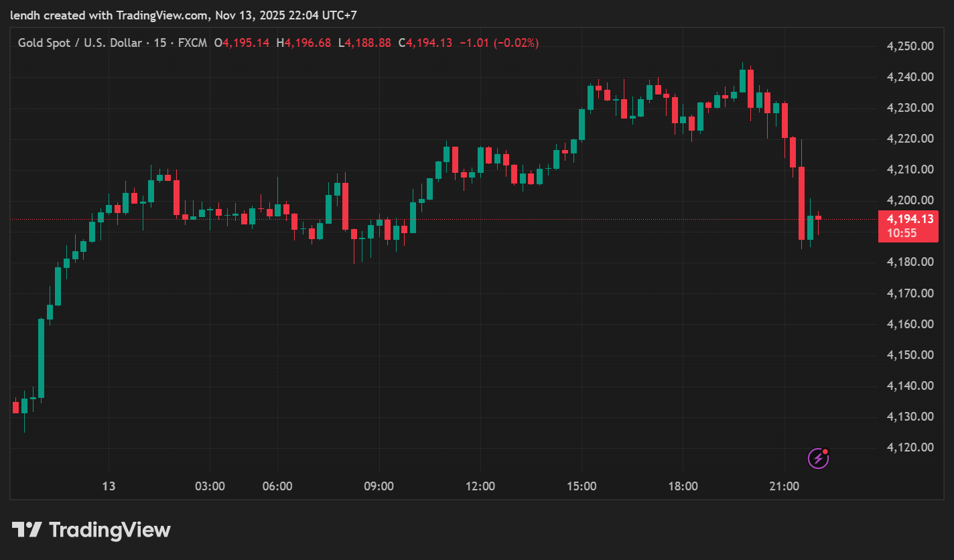This screenshot has height=560, width=954.
Task: Select the Gold Spot / U.S. Dollar symbol title
Action: click(80, 43)
